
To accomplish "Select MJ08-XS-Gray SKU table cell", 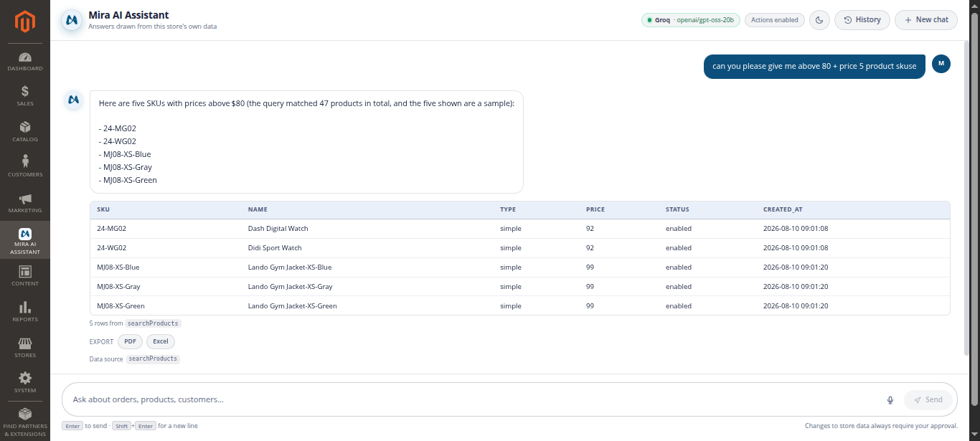I will [x=118, y=287].
